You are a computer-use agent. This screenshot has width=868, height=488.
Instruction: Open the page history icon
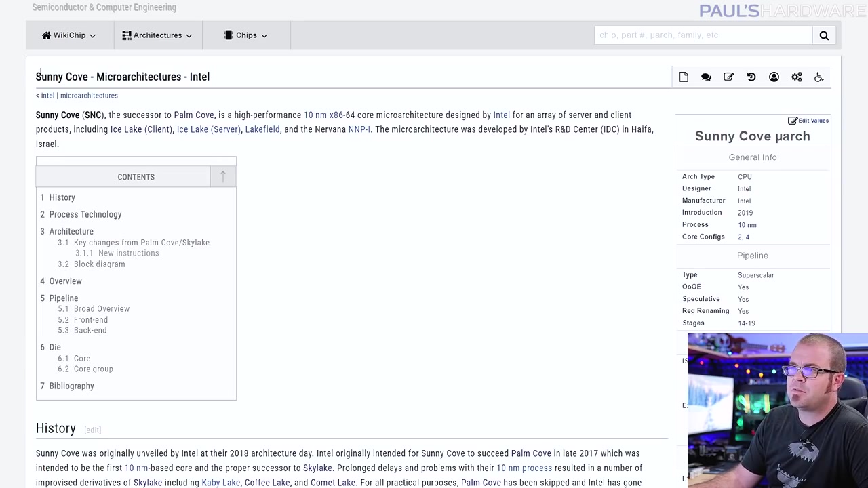pyautogui.click(x=751, y=77)
